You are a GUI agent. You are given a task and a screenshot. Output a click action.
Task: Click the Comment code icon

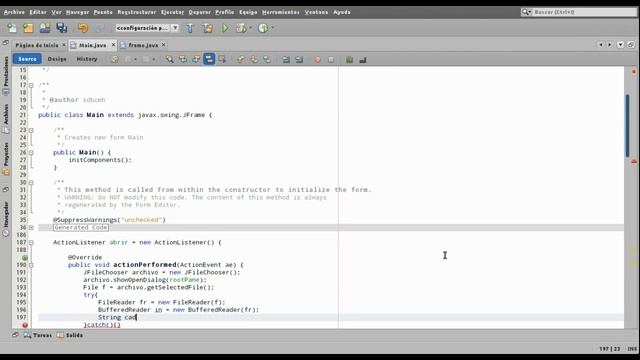(349, 60)
